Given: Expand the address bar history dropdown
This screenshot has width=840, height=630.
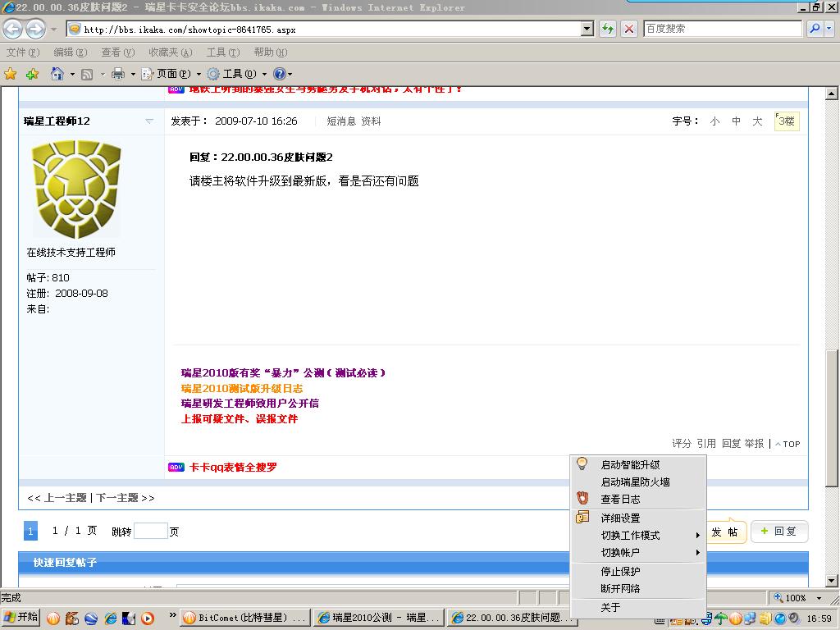Looking at the screenshot, I should [587, 29].
